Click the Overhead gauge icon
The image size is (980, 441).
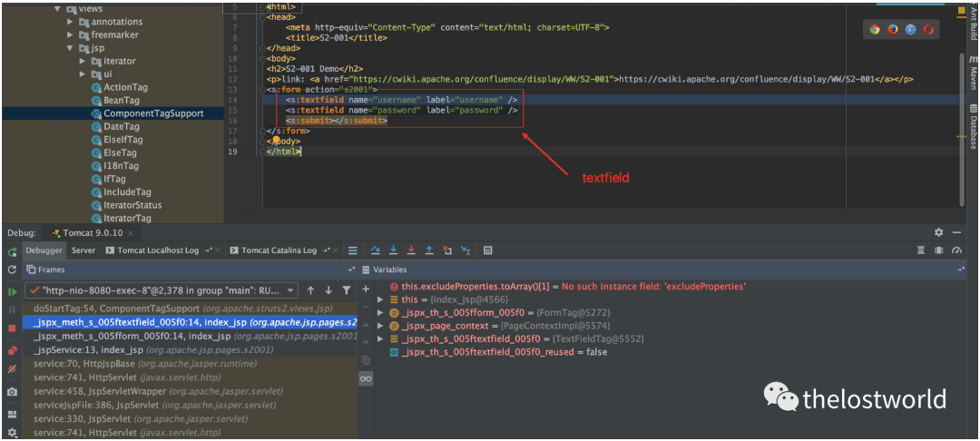tap(956, 250)
